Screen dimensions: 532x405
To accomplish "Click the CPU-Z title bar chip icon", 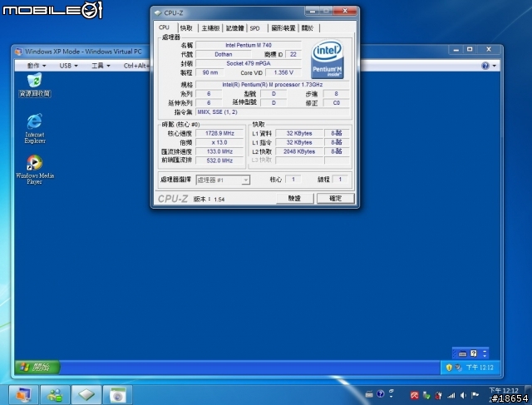I will (x=158, y=13).
